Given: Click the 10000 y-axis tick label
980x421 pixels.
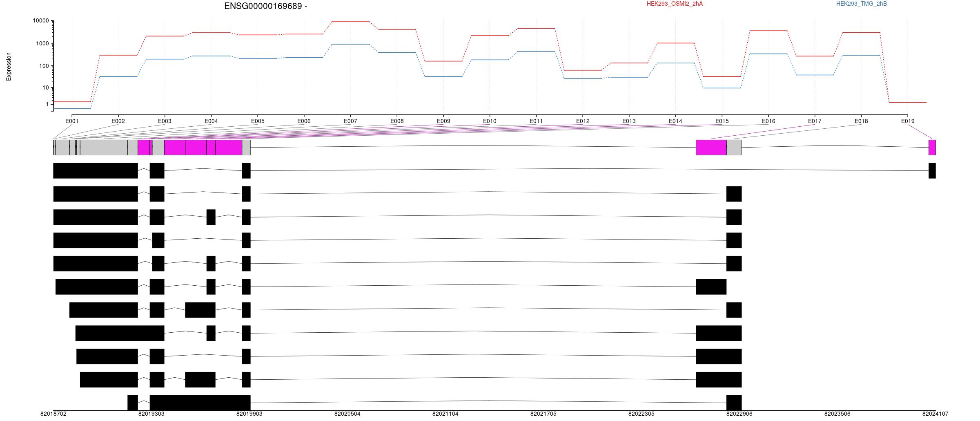Looking at the screenshot, I should 41,21.
